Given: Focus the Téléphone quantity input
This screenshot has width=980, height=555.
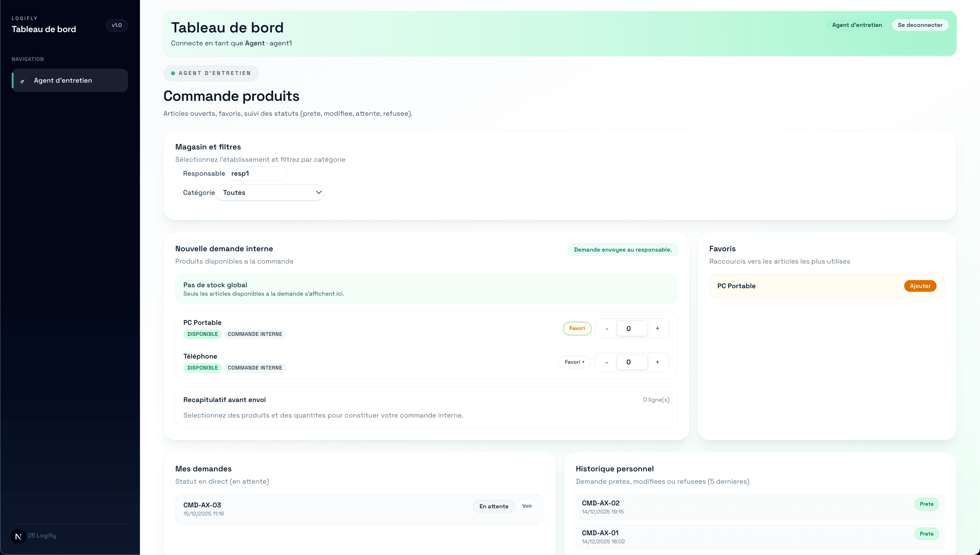Looking at the screenshot, I should [632, 362].
